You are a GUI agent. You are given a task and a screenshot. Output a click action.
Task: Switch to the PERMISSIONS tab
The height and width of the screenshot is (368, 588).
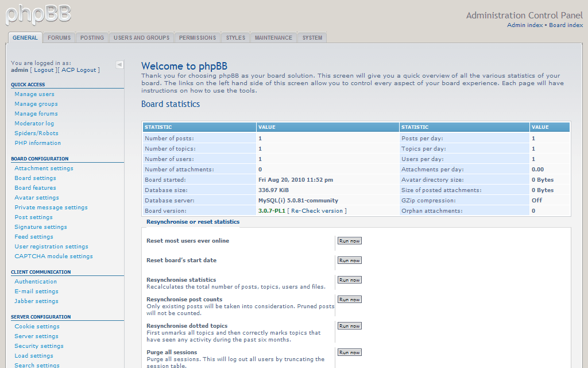(x=197, y=37)
